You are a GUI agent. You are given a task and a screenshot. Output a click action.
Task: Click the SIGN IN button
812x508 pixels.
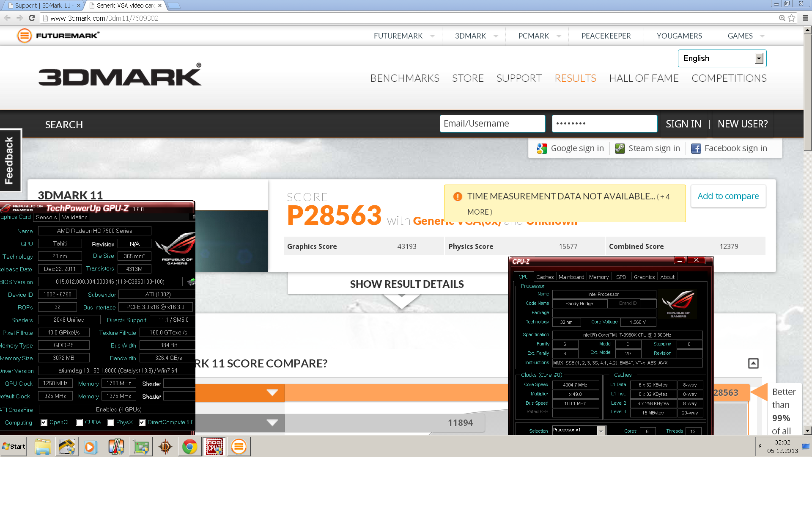click(x=683, y=124)
